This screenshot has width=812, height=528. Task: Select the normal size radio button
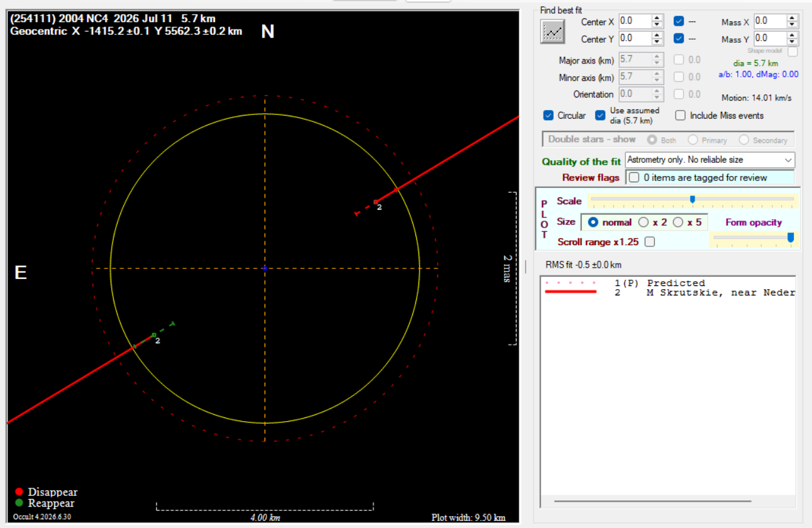pyautogui.click(x=593, y=223)
